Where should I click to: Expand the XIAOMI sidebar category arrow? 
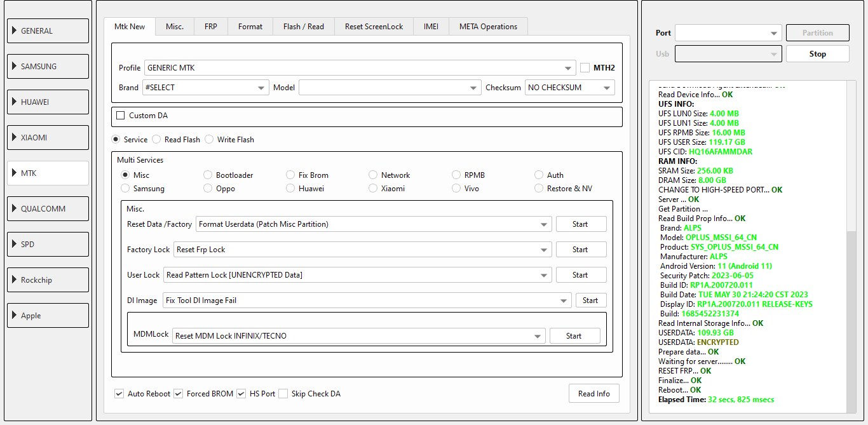pyautogui.click(x=14, y=138)
